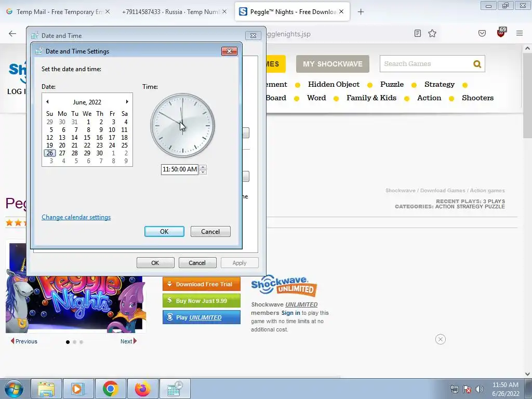Click the volume speaker tray icon
The width and height of the screenshot is (532, 399).
(x=479, y=389)
